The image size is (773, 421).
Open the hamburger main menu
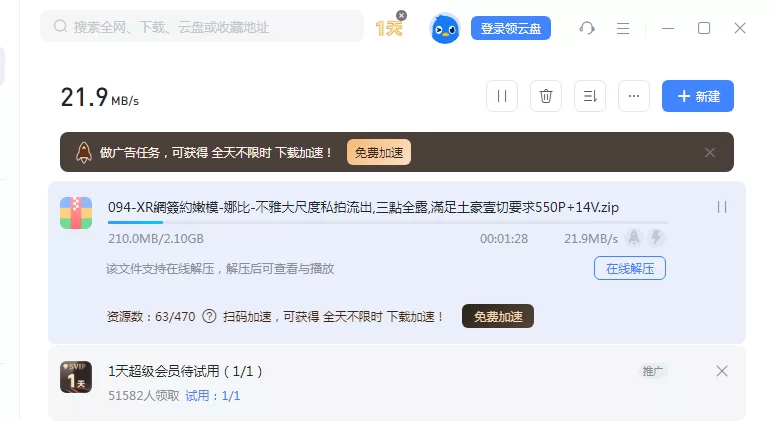(623, 28)
